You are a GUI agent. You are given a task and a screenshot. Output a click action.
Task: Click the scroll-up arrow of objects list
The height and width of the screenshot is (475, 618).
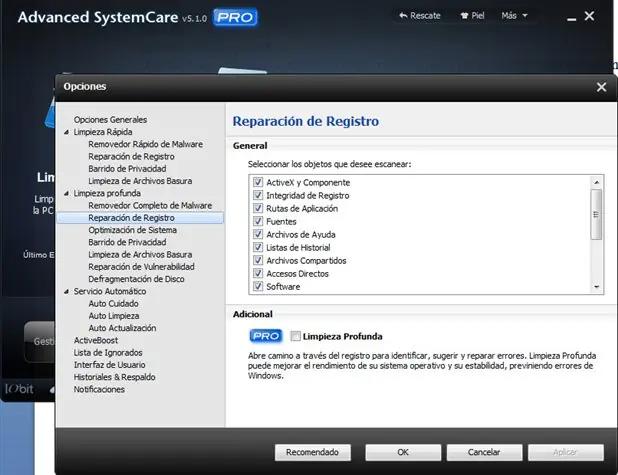[x=596, y=182]
